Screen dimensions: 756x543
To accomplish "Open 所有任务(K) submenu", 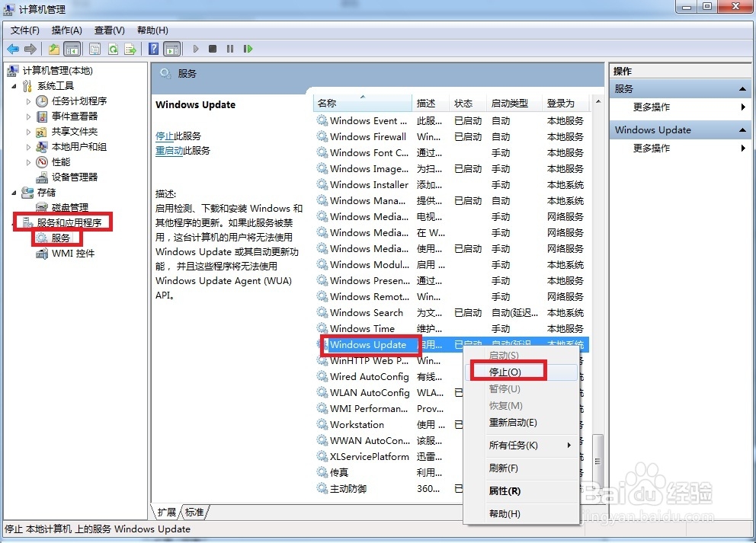I will [x=521, y=446].
